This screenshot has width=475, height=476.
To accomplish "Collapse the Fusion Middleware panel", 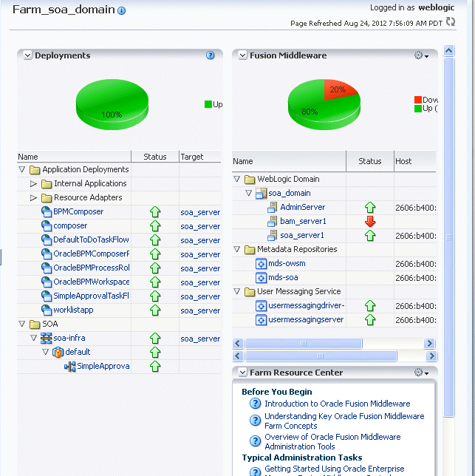I will coord(242,55).
